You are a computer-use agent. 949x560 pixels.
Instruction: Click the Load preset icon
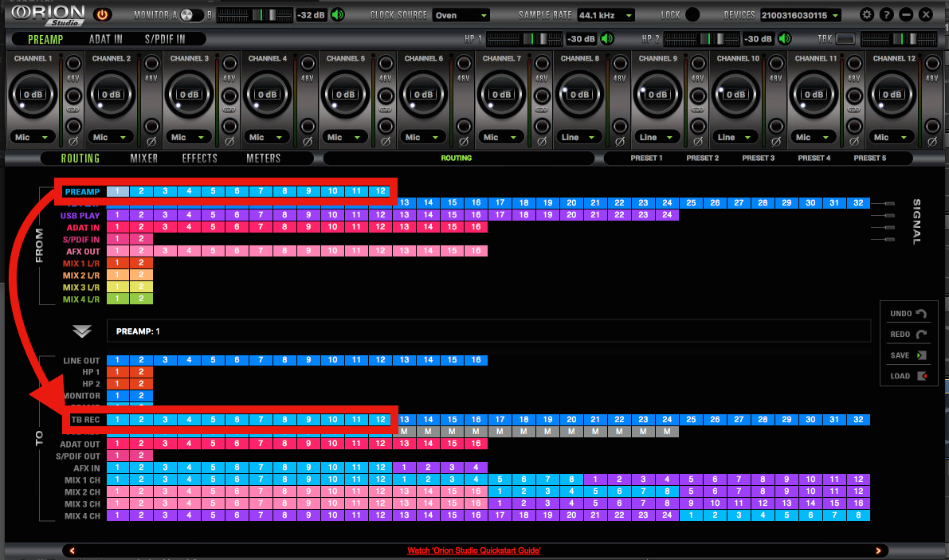click(921, 376)
